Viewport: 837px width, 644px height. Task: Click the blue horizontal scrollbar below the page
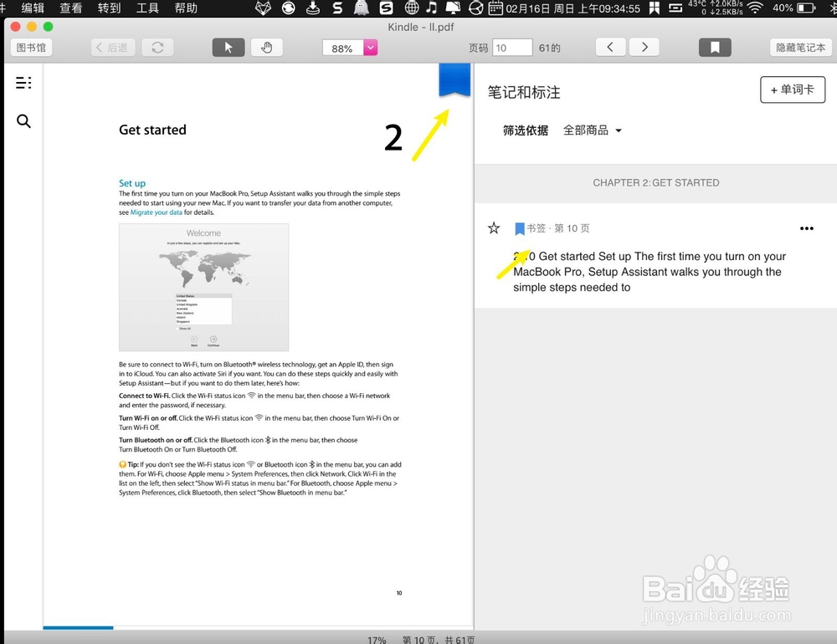(78, 627)
